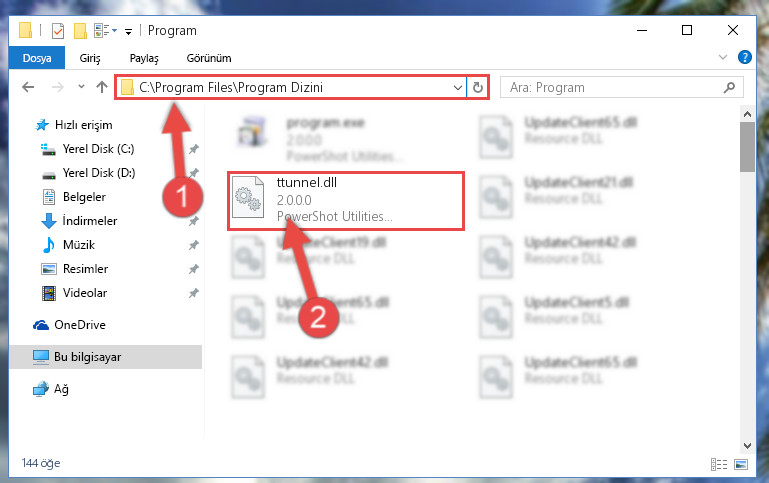Open the Help question mark icon

pyautogui.click(x=744, y=57)
